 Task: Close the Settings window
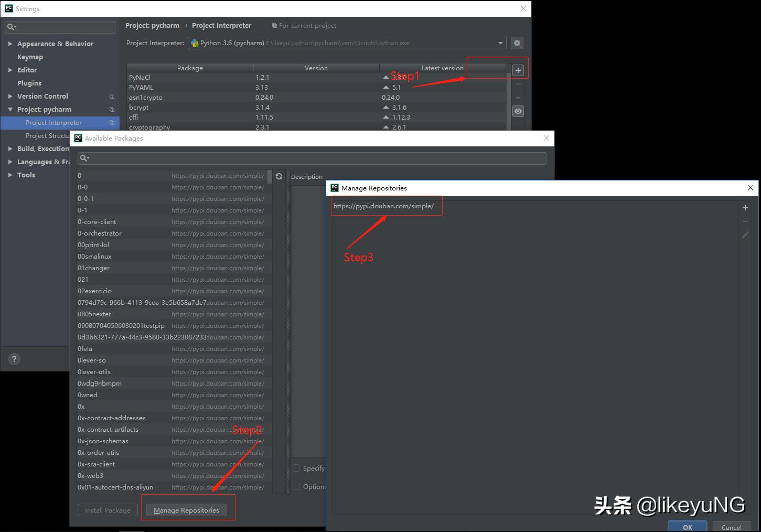(523, 8)
